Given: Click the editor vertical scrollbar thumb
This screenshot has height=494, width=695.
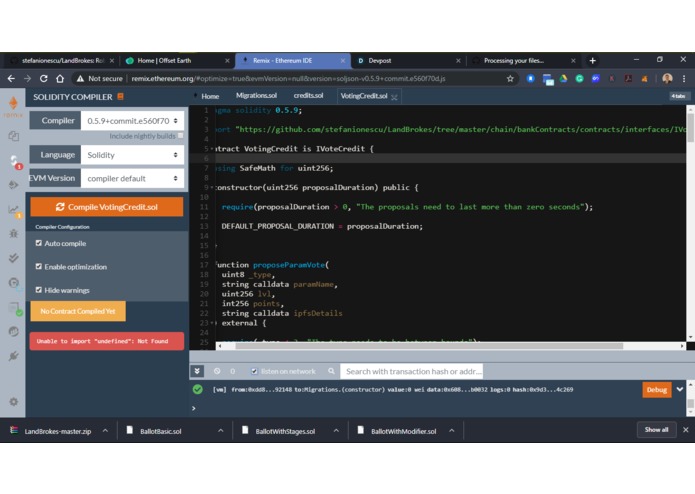Looking at the screenshot, I should (690, 128).
